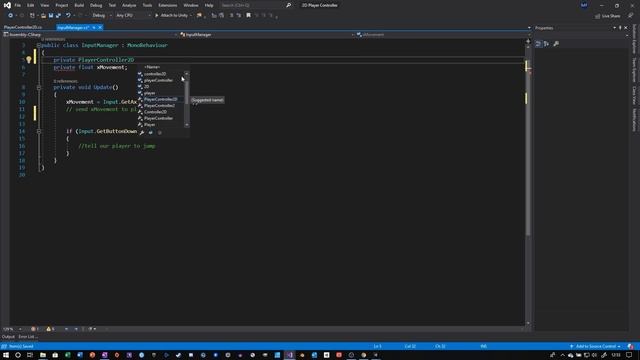Open the InputManager class navigation dropdown

267,35
